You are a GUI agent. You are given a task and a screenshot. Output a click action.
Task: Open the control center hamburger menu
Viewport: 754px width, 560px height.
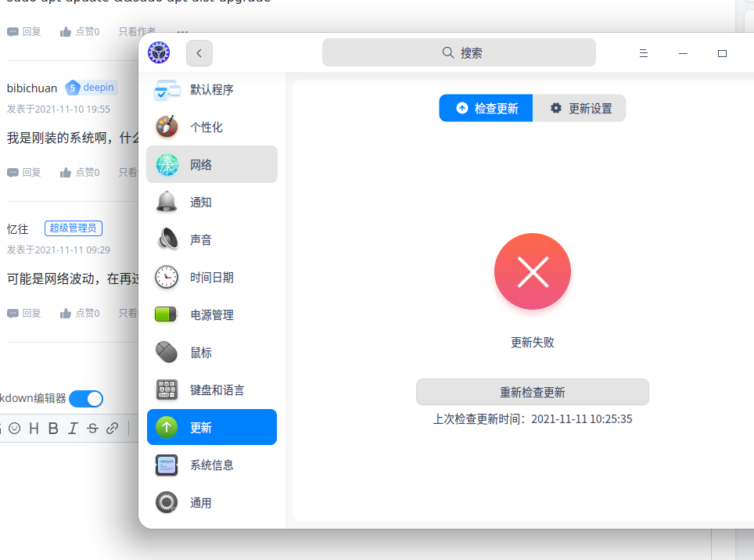[x=643, y=53]
